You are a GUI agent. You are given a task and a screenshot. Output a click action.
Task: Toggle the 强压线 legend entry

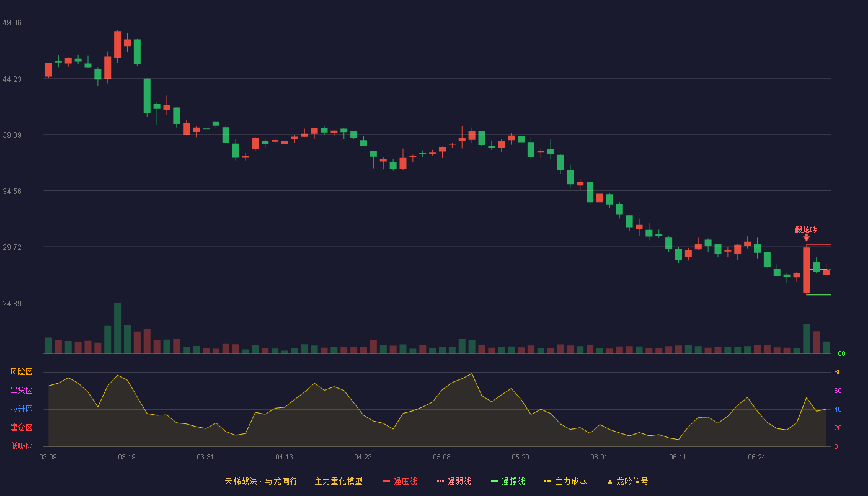pyautogui.click(x=400, y=481)
